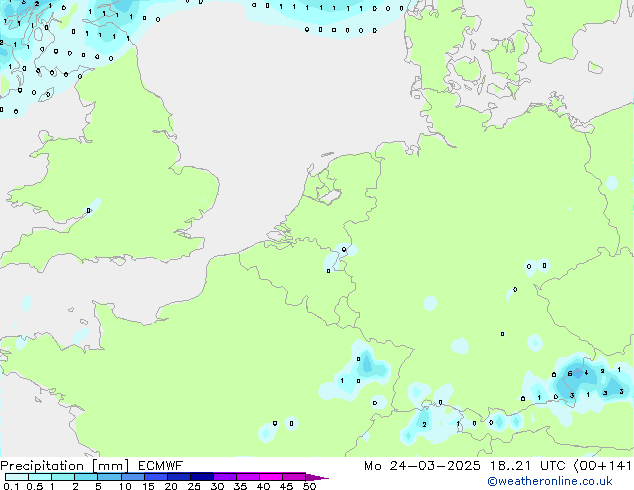Open the weatheronline.co.uk link
This screenshot has height=490, width=634.
(x=550, y=481)
